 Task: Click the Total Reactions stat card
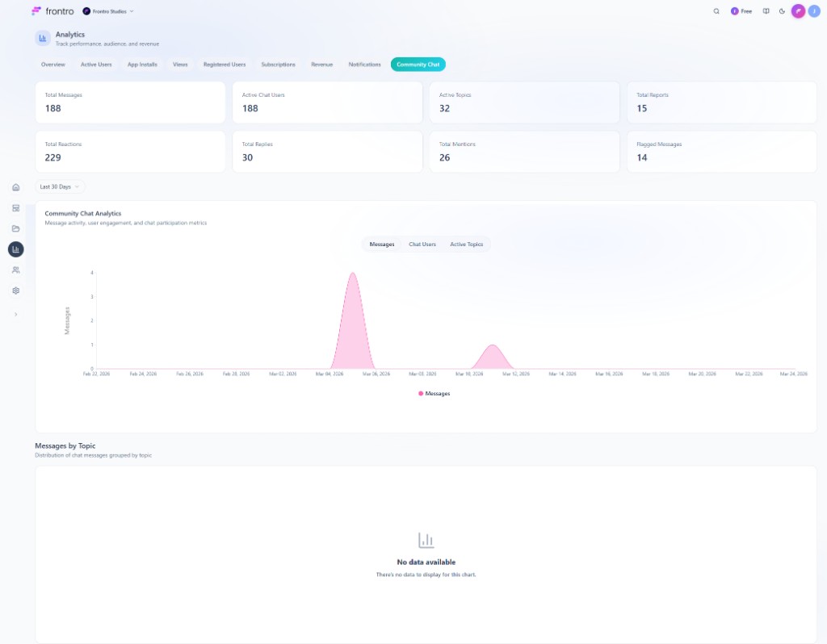tap(130, 152)
